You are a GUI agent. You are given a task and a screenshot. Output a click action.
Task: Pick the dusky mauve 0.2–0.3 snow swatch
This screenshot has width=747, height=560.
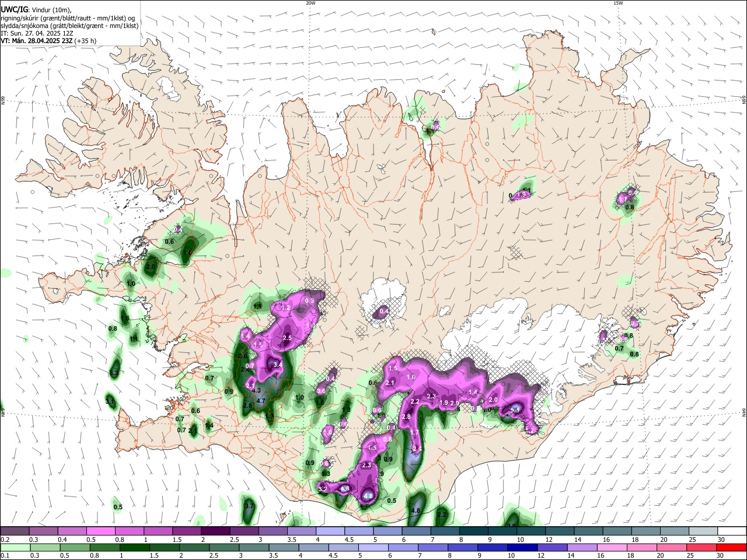point(15,531)
